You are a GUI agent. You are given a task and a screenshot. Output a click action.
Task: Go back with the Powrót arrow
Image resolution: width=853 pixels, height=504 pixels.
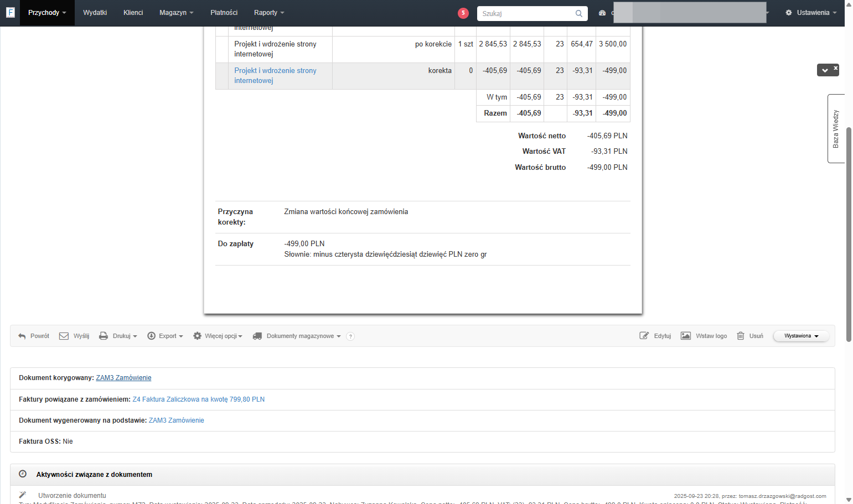[x=22, y=336]
